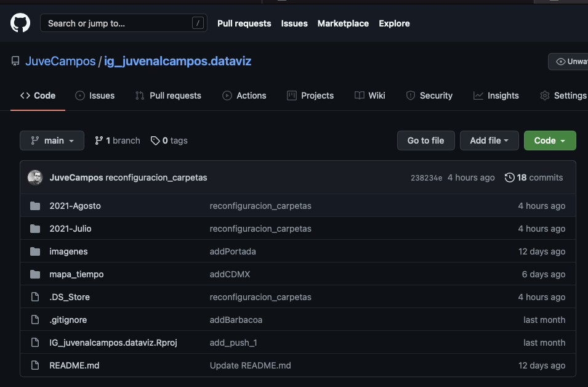Open the main branch dropdown
The width and height of the screenshot is (588, 387).
point(52,141)
